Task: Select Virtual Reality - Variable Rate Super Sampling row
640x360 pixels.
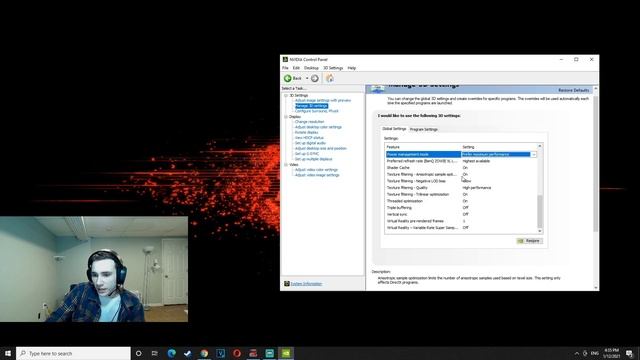Action: pyautogui.click(x=461, y=228)
